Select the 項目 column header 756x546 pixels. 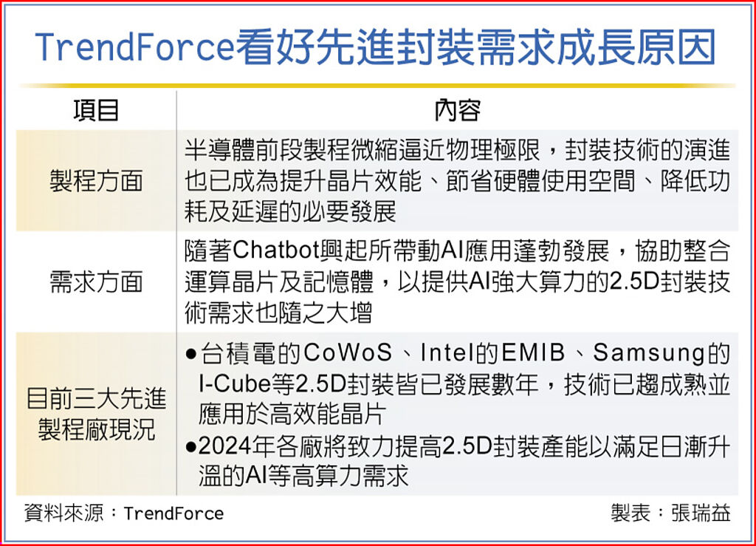pos(96,110)
